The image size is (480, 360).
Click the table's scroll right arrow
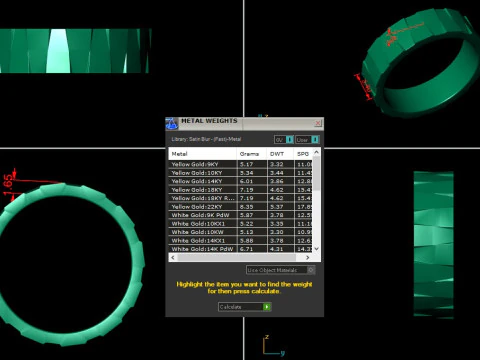click(307, 257)
